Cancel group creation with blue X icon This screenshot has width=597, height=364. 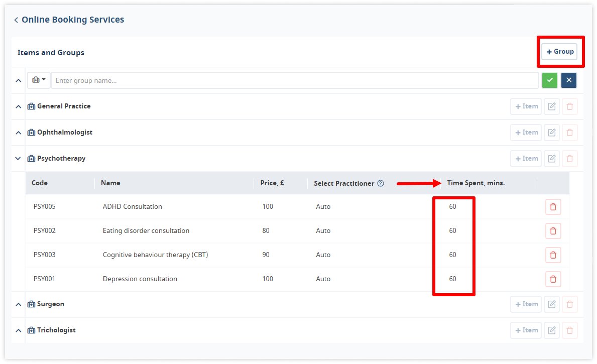tap(569, 80)
